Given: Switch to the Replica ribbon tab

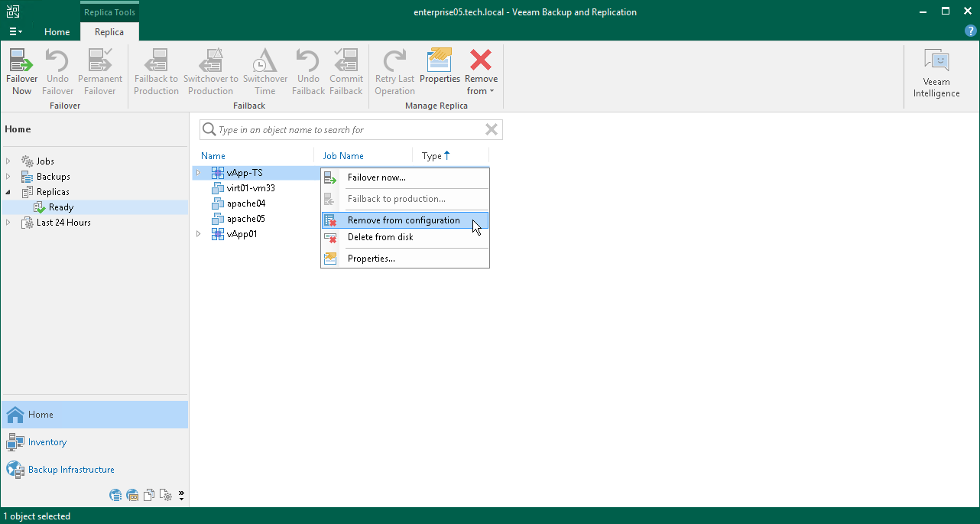Looking at the screenshot, I should [x=109, y=32].
